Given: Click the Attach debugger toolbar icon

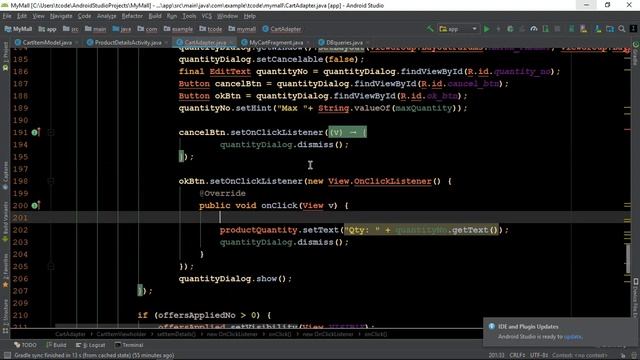Looking at the screenshot, I should [546, 29].
